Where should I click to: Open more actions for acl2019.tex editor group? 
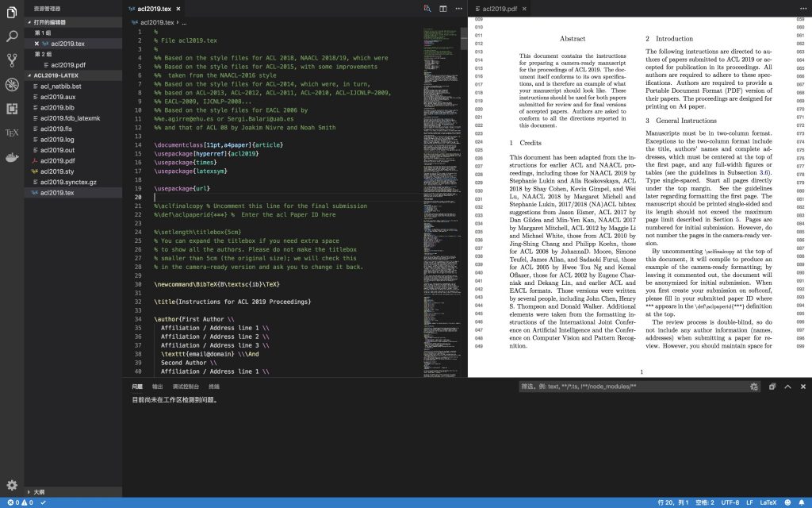[x=459, y=9]
